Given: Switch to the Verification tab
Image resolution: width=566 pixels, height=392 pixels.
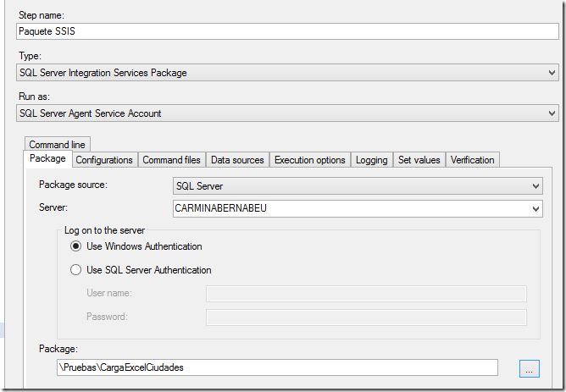Looking at the screenshot, I should [x=472, y=160].
